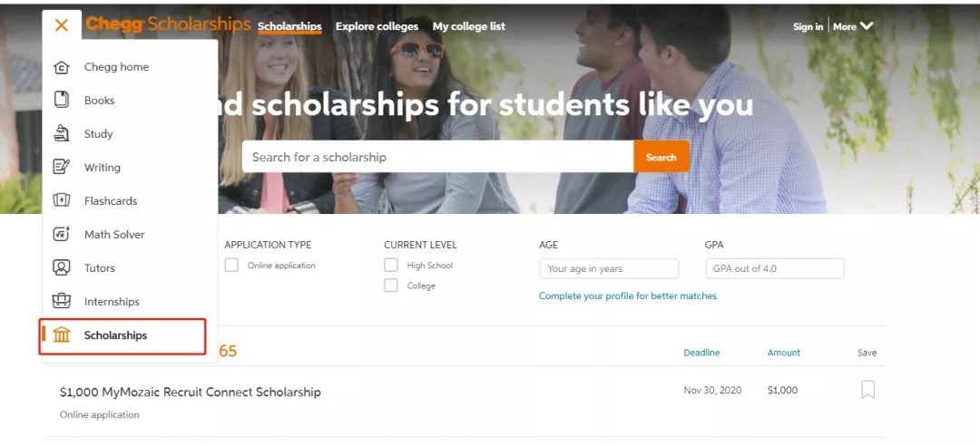This screenshot has width=980, height=446.
Task: Click the Chegg home house icon
Action: [x=62, y=67]
